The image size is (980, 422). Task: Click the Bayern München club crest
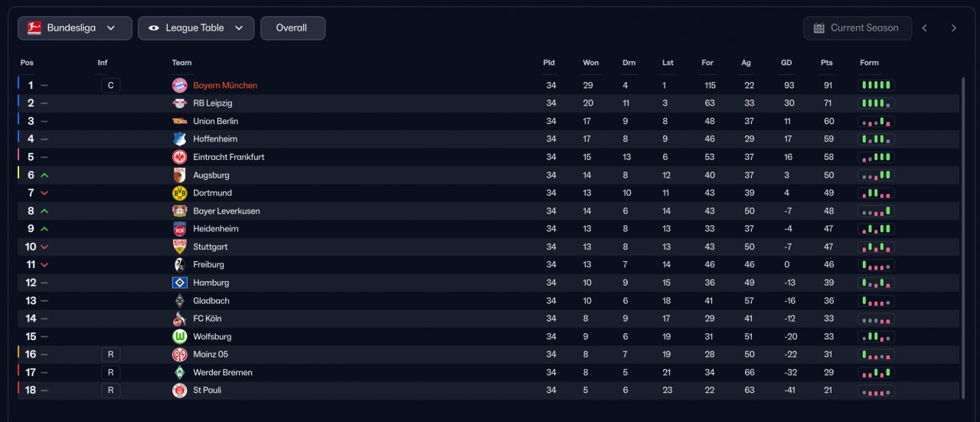(179, 85)
